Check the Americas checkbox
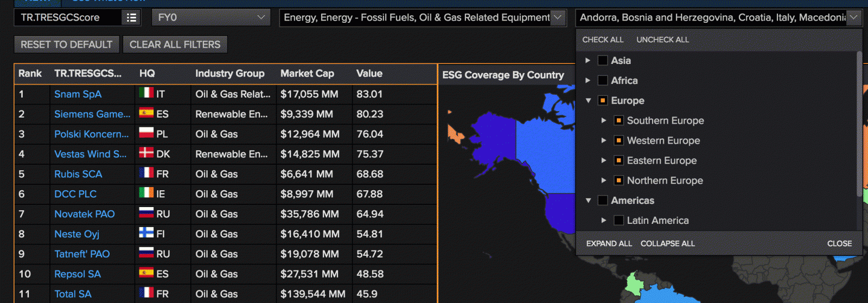The image size is (868, 303). click(x=602, y=201)
